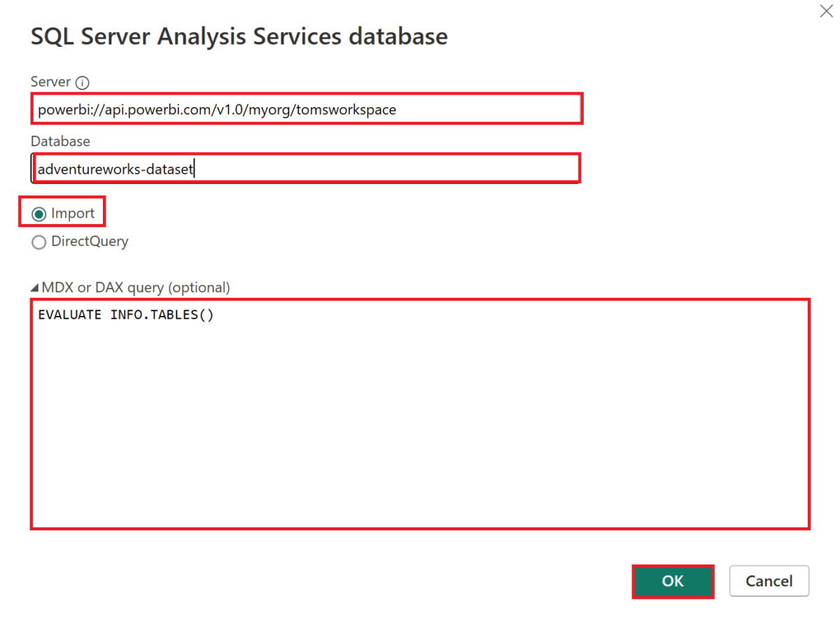The image size is (840, 629).
Task: Select the Import radio button
Action: [38, 212]
